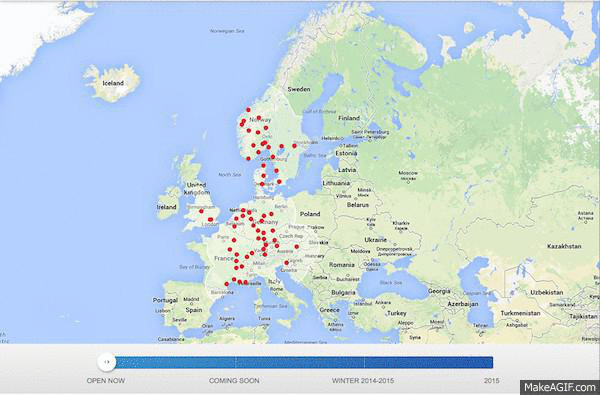This screenshot has height=395, width=600.
Task: Click the Tajikistan label
Action: pyautogui.click(x=583, y=317)
